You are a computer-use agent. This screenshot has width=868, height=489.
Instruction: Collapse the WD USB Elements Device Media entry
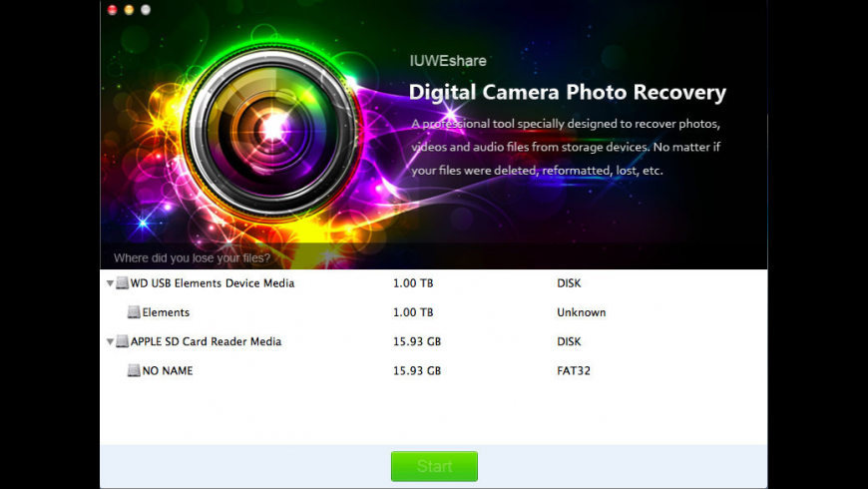point(110,283)
